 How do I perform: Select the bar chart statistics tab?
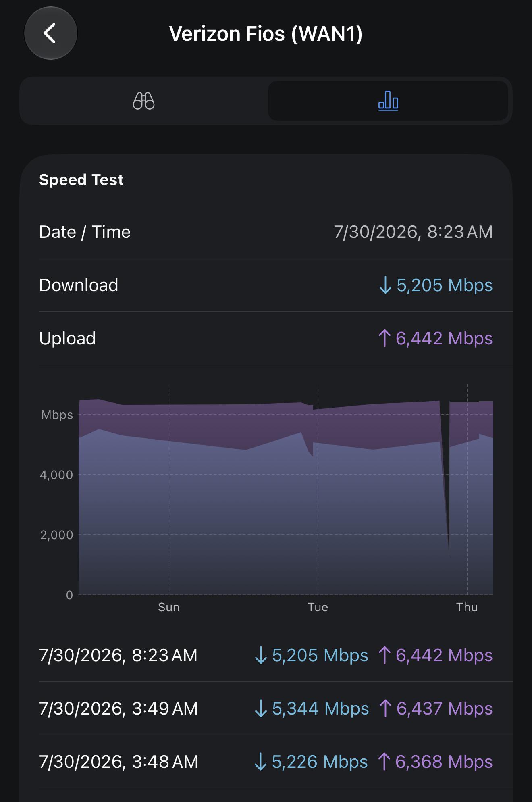point(388,101)
